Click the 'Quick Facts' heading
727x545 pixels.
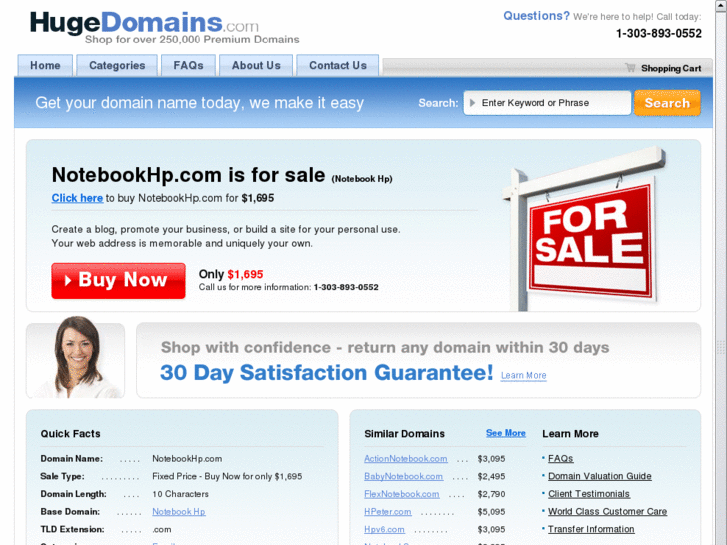[70, 434]
